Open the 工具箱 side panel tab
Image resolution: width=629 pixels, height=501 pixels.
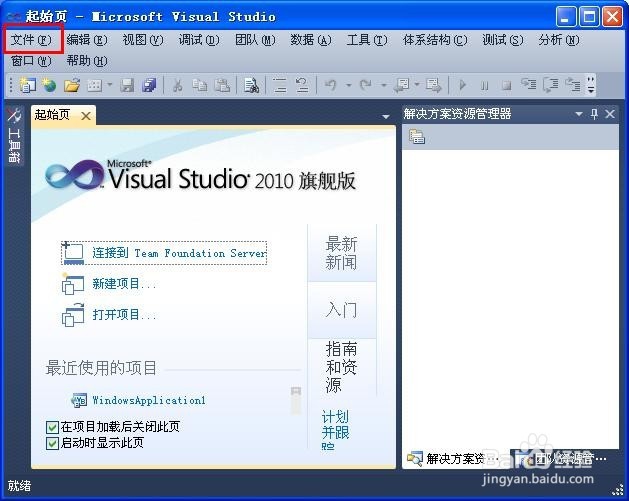coord(15,136)
